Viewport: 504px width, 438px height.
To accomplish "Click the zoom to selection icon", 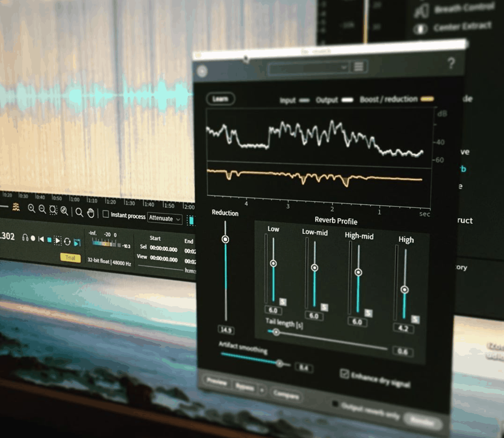I will (53, 210).
